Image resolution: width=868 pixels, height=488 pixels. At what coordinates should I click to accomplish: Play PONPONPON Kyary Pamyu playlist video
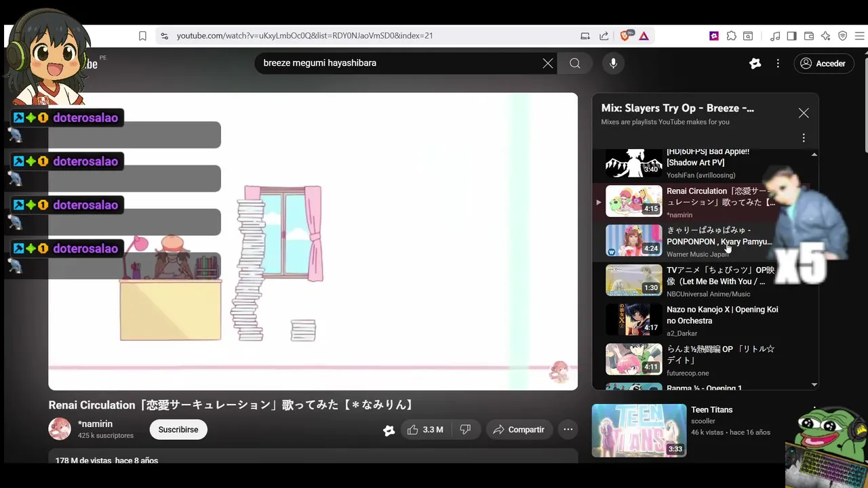pyautogui.click(x=702, y=241)
